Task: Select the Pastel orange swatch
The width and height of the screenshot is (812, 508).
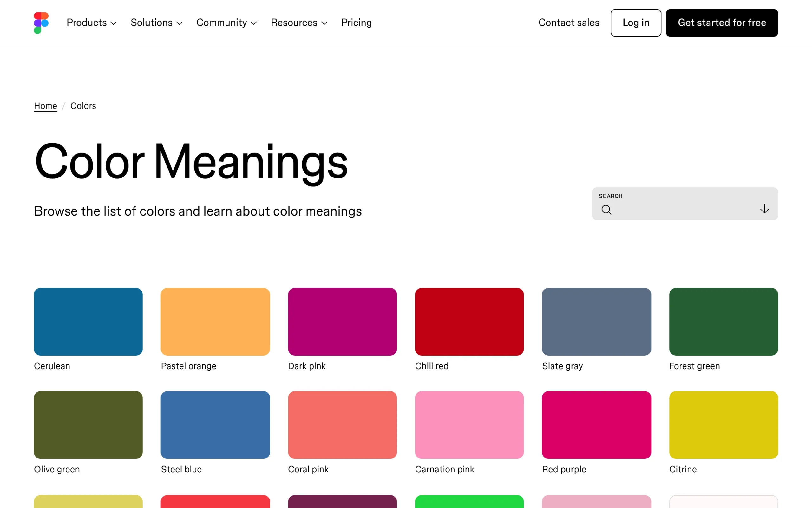Action: (215, 322)
